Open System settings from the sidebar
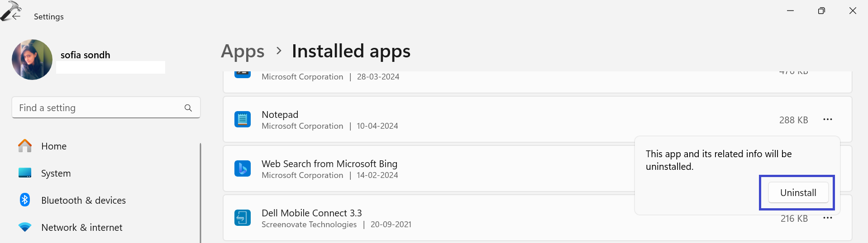 (56, 173)
